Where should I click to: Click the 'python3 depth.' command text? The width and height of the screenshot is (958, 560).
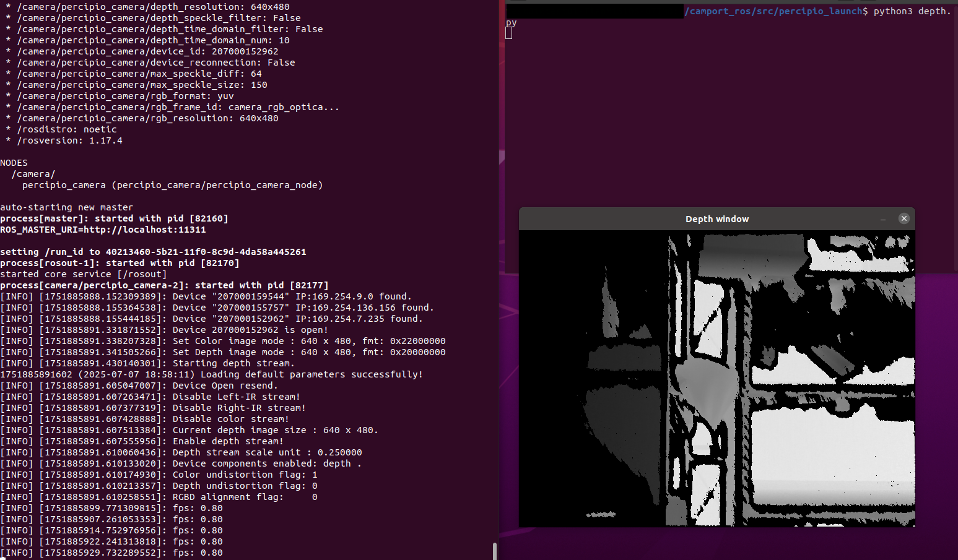(x=912, y=11)
